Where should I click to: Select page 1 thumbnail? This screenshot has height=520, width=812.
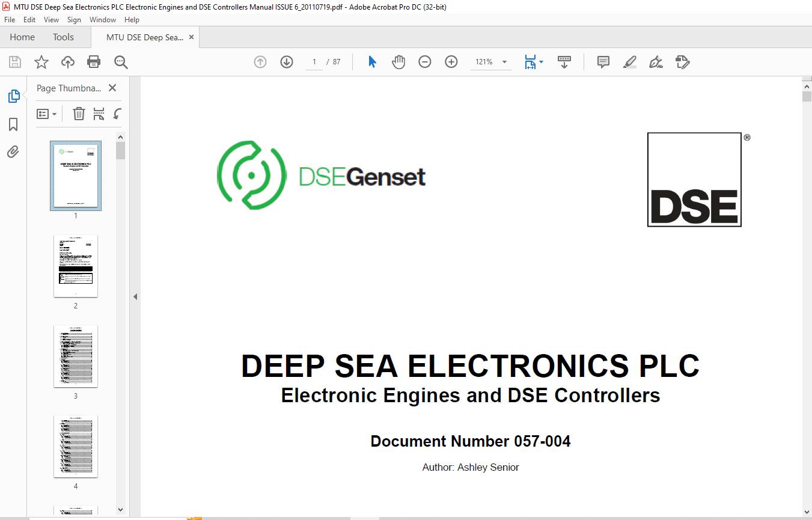(x=76, y=176)
